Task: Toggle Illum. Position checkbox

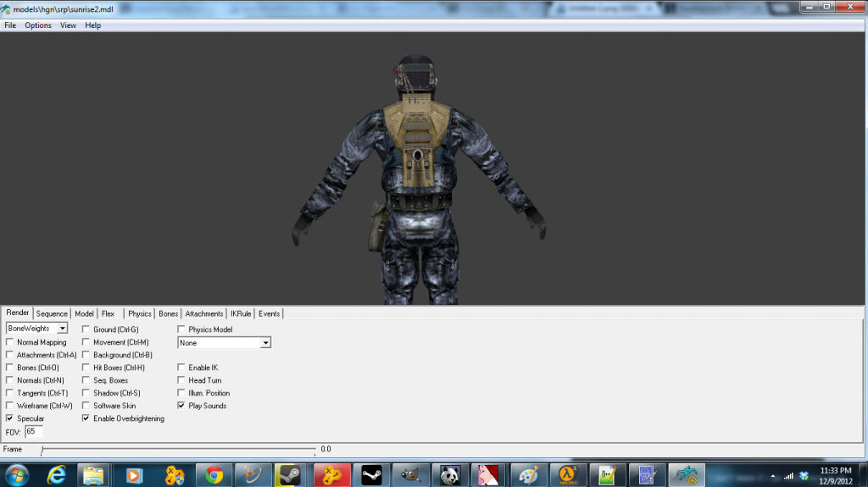Action: tap(181, 393)
